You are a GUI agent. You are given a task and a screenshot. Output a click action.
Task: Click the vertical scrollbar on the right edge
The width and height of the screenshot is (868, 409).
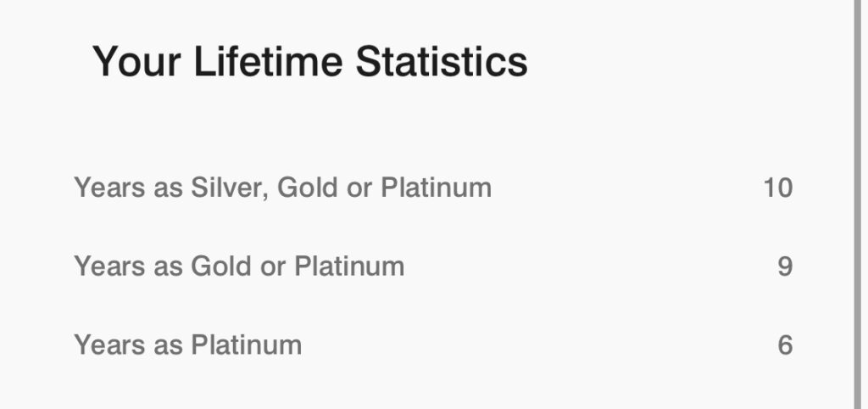(x=858, y=204)
